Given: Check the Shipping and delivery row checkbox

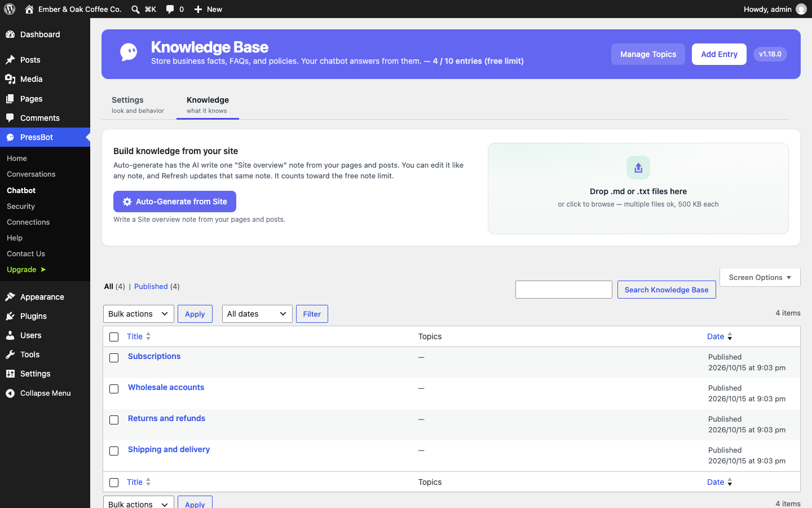Looking at the screenshot, I should click(114, 451).
